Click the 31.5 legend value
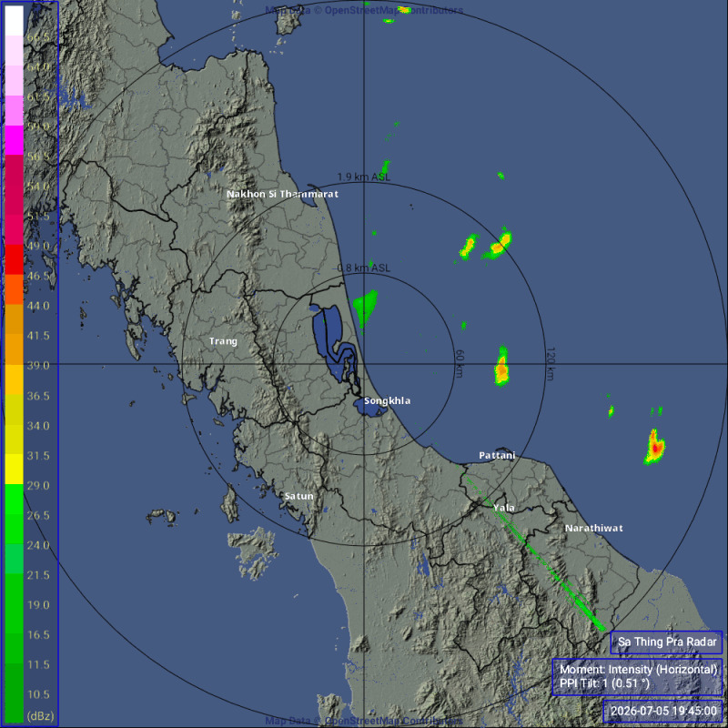The height and width of the screenshot is (728, 728). (38, 456)
